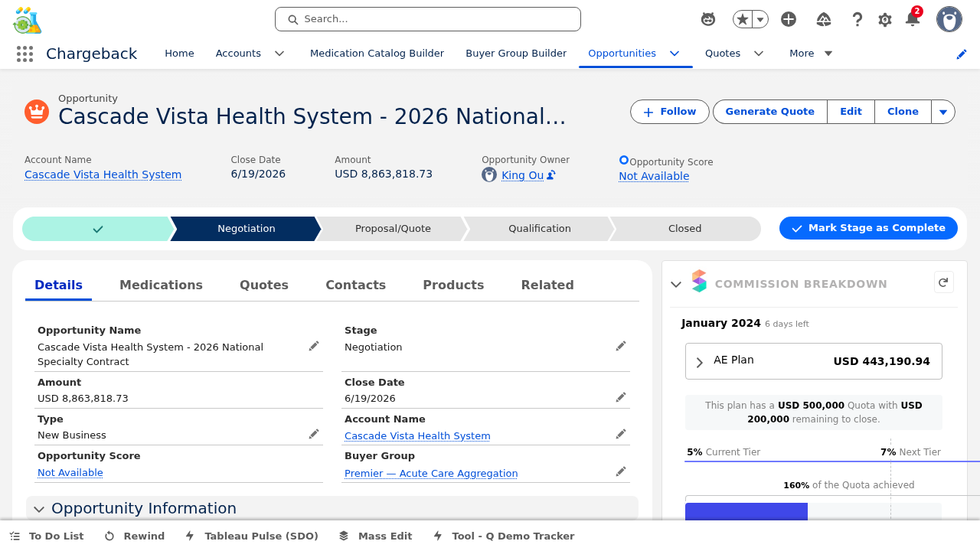Viewport: 980px width, 551px height.
Task: Open the App Launcher grid icon
Action: [x=24, y=54]
